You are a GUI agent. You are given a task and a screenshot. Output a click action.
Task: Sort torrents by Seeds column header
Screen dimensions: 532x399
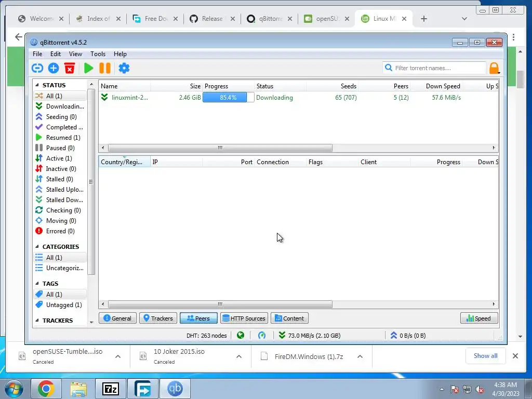332,86
